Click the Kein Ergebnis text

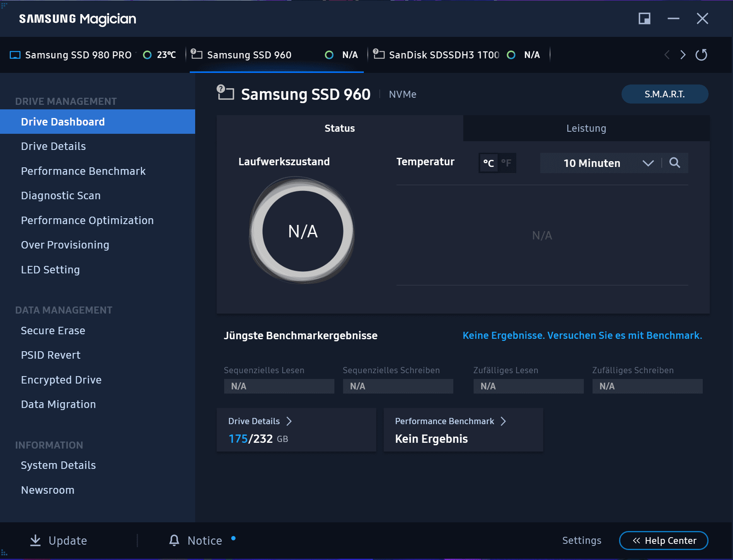(431, 439)
